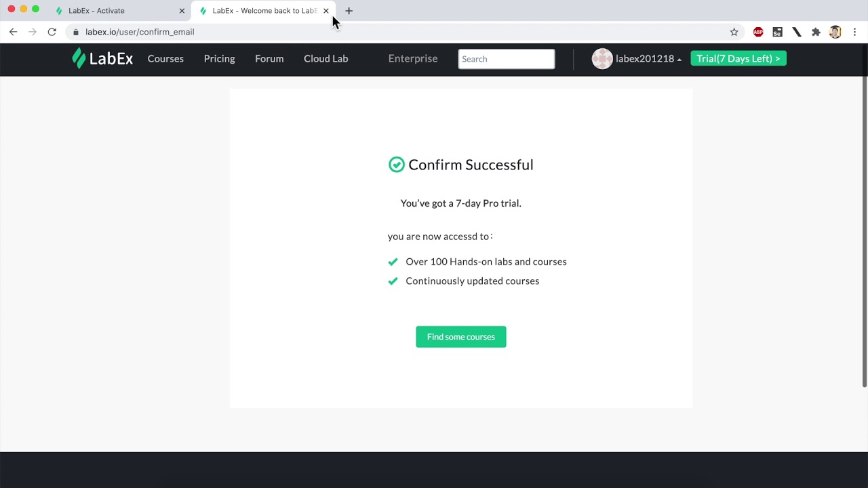Switch to the LabEx - Activate tab

119,11
